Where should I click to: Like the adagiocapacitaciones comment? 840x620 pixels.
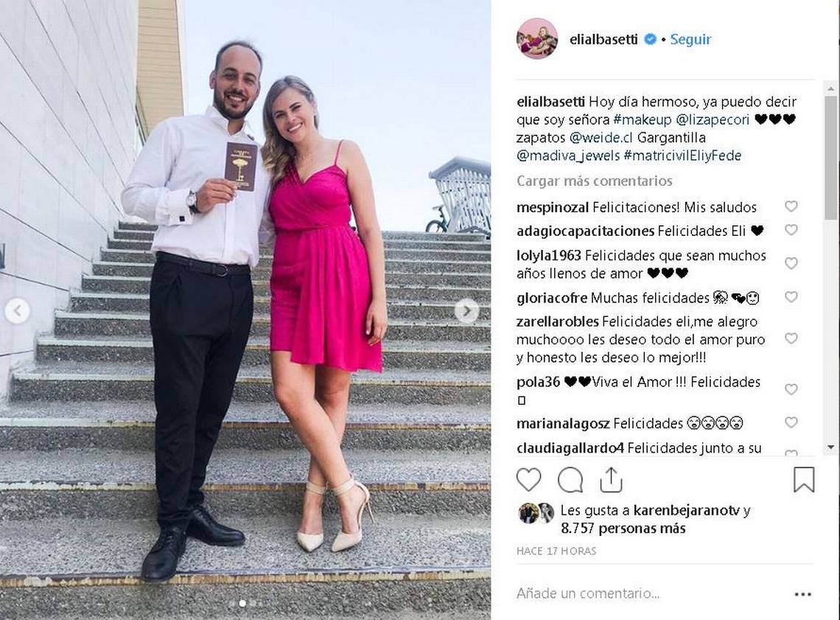point(791,230)
